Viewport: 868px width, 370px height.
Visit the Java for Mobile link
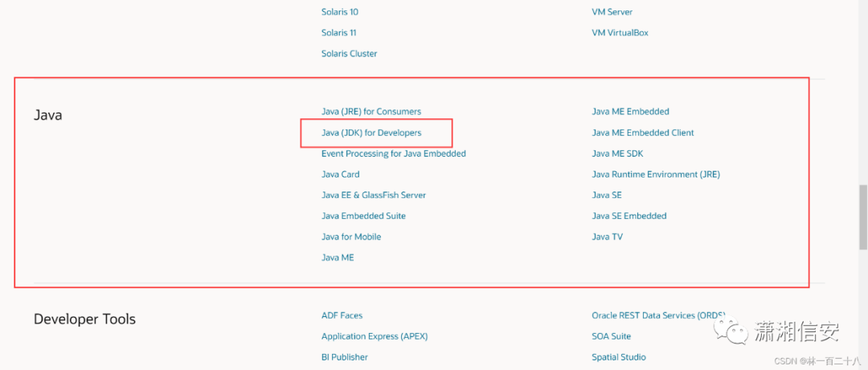(x=351, y=237)
